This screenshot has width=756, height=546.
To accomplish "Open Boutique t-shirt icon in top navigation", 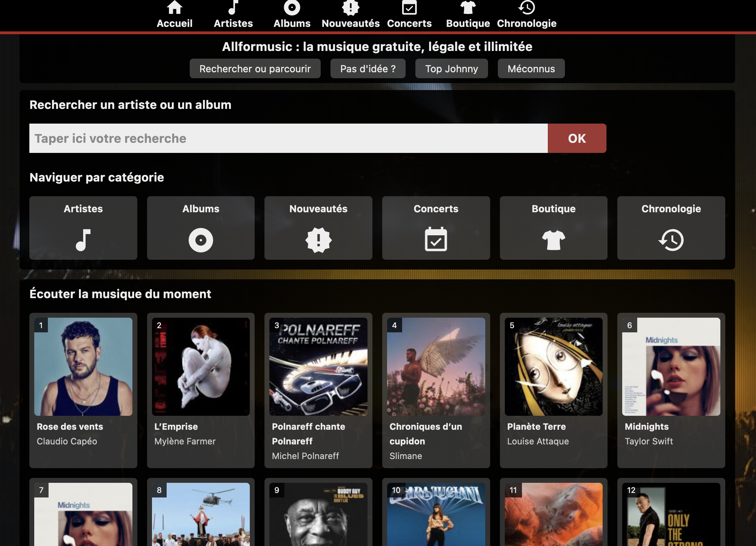I will [468, 8].
